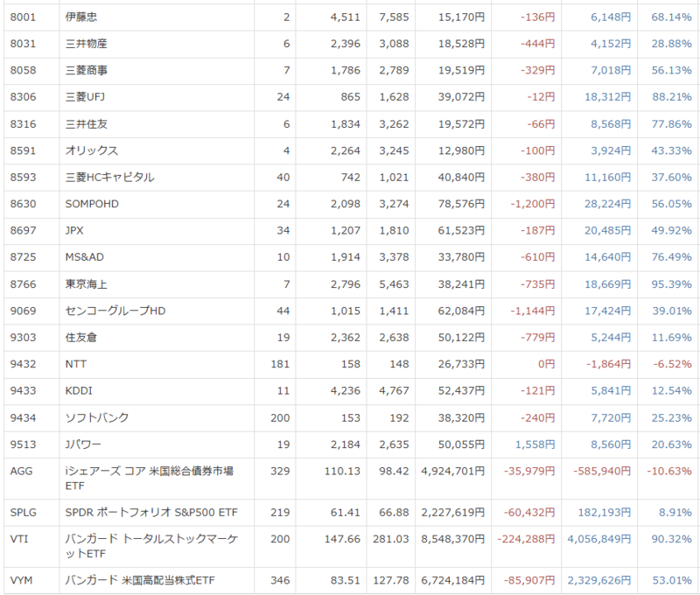Click stock code 8058
Image resolution: width=700 pixels, height=595 pixels.
[23, 71]
